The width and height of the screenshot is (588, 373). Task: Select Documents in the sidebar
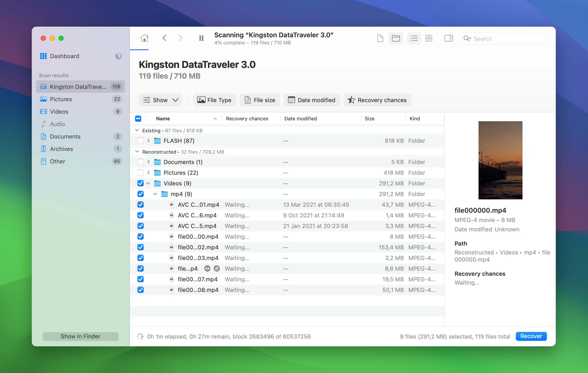click(65, 136)
